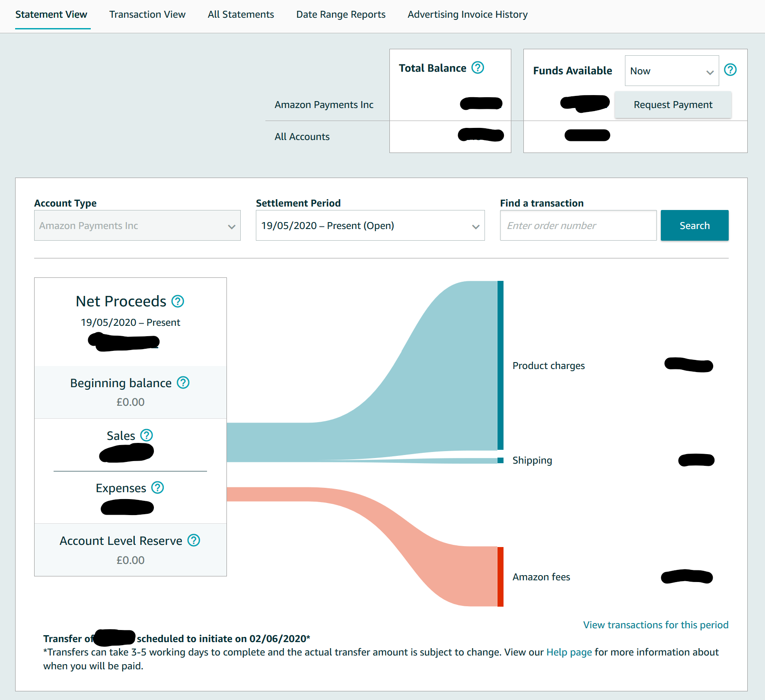Screen dimensions: 765x700
Task: Click the Product charges label
Action: pyautogui.click(x=548, y=366)
